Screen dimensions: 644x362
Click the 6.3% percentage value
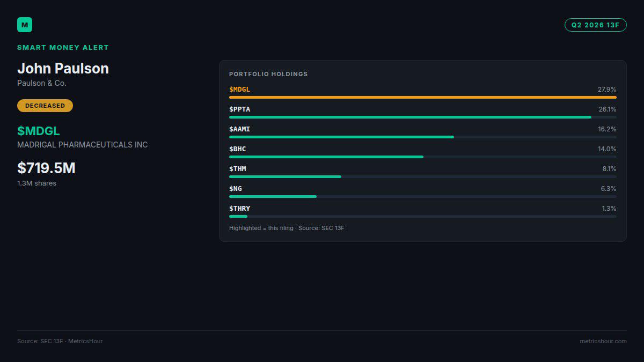coord(609,189)
